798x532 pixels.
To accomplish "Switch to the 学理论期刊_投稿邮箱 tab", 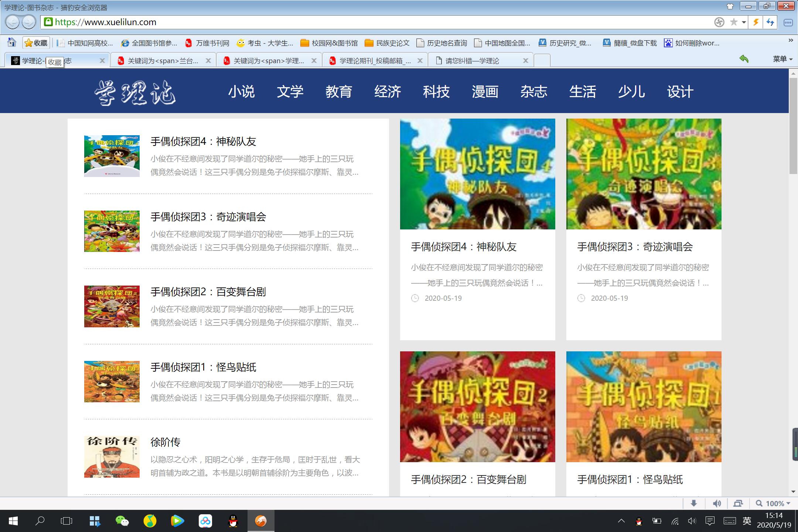I will click(375, 61).
